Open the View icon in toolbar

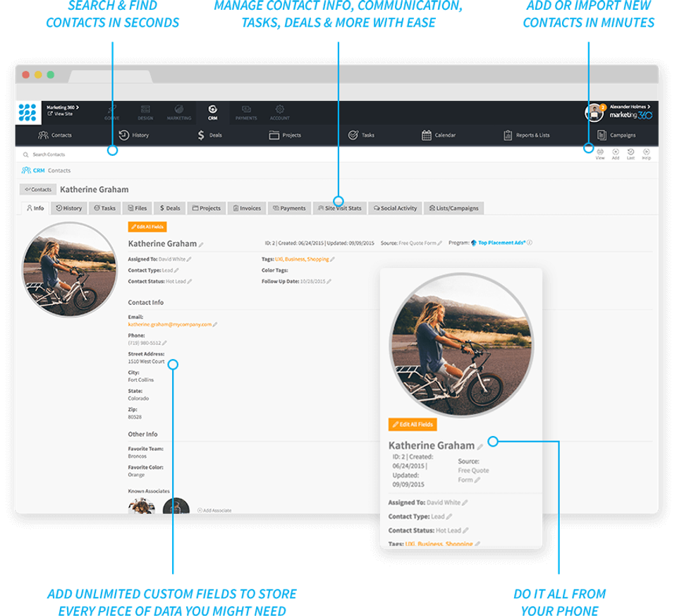coord(599,153)
